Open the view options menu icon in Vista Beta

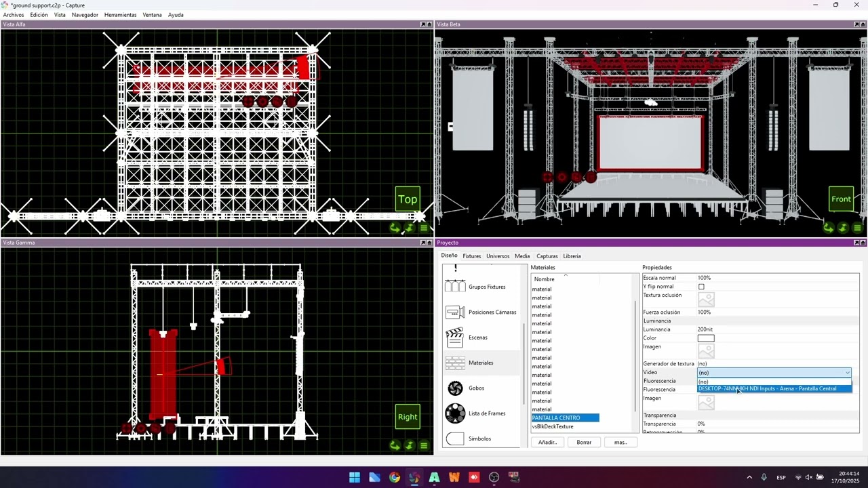[x=857, y=228]
